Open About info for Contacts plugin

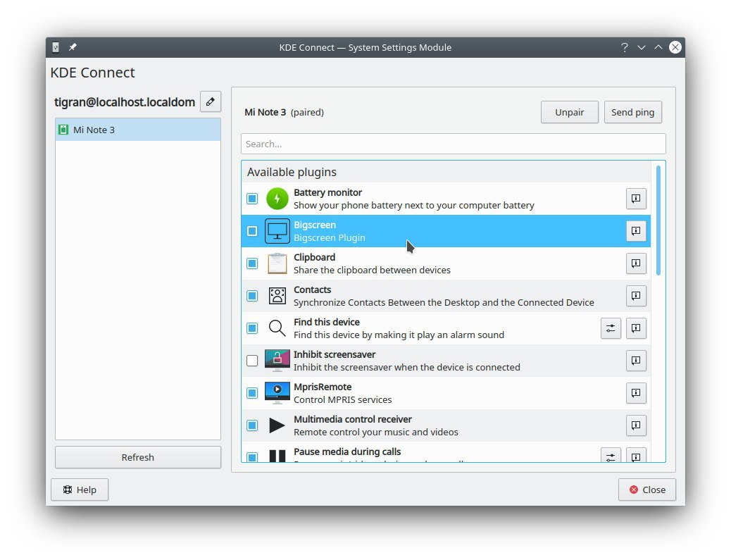point(636,296)
